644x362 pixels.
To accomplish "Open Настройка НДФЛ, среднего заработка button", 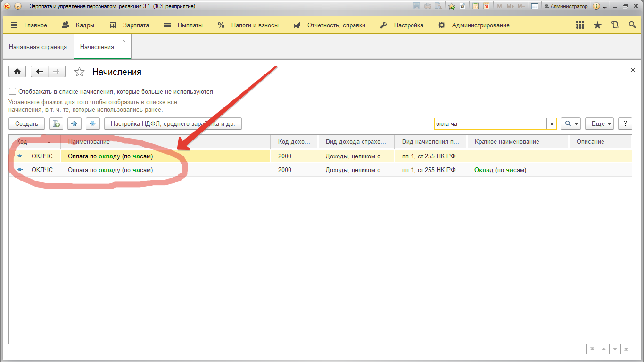I will click(173, 124).
